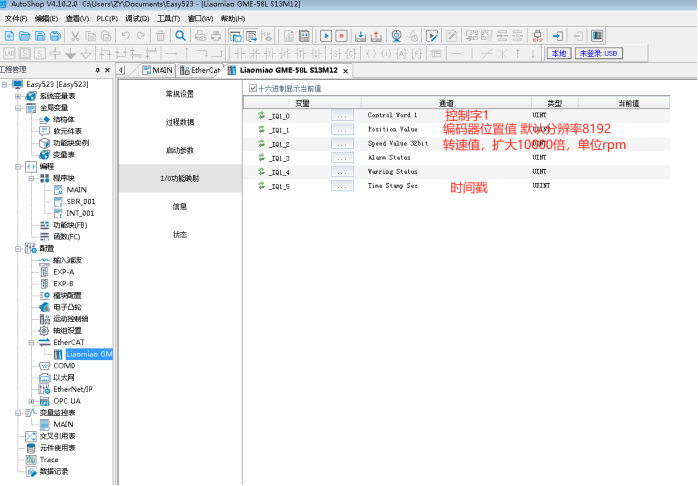
Task: Select Trace in the project tree
Action: [x=49, y=460]
